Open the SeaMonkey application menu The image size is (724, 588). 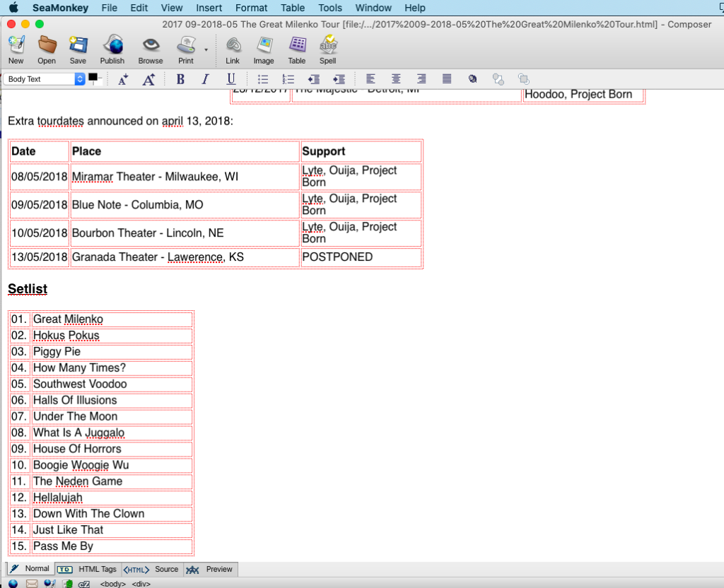[x=61, y=8]
